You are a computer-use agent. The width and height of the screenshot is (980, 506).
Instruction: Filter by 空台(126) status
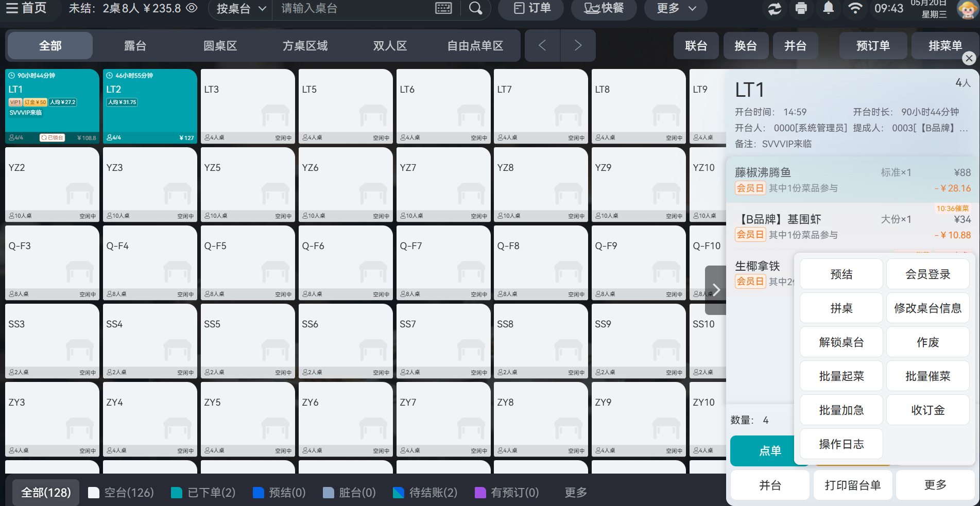click(121, 493)
